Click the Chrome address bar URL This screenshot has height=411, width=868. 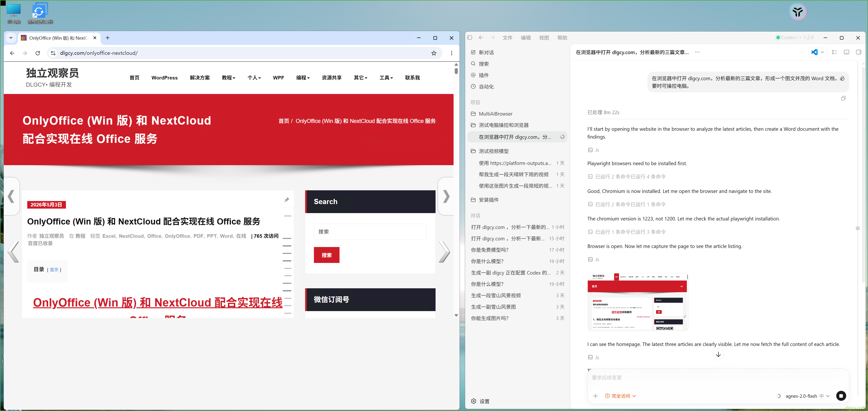pos(99,53)
